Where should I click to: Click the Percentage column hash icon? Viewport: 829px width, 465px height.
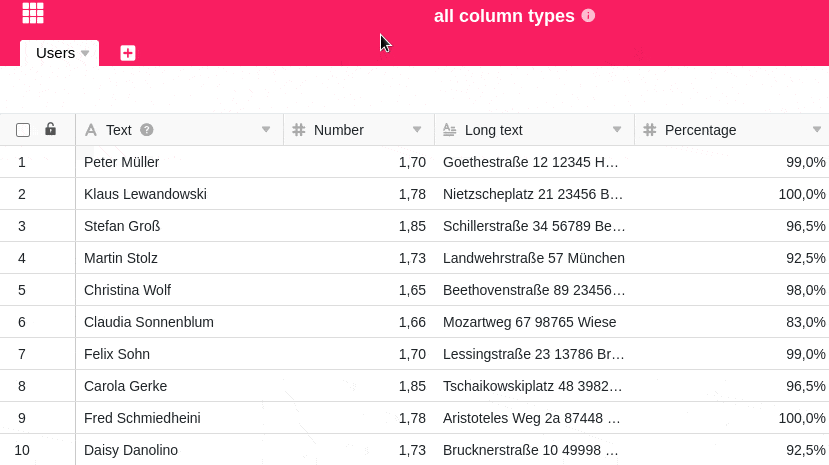click(650, 130)
